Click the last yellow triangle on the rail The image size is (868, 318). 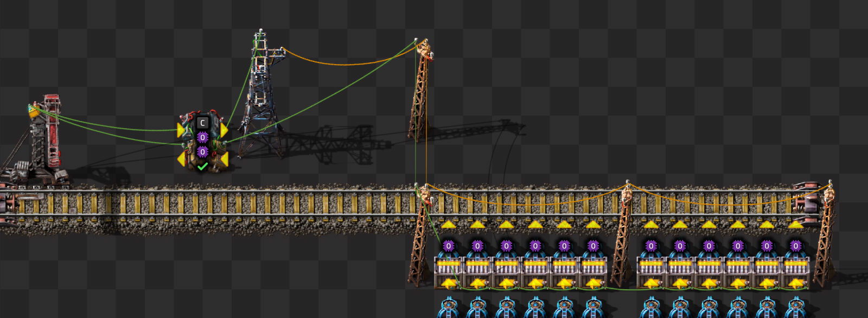coord(796,224)
